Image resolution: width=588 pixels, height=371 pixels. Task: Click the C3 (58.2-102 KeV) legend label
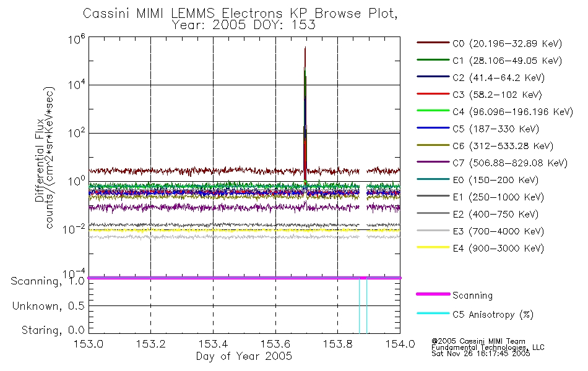[x=497, y=95]
